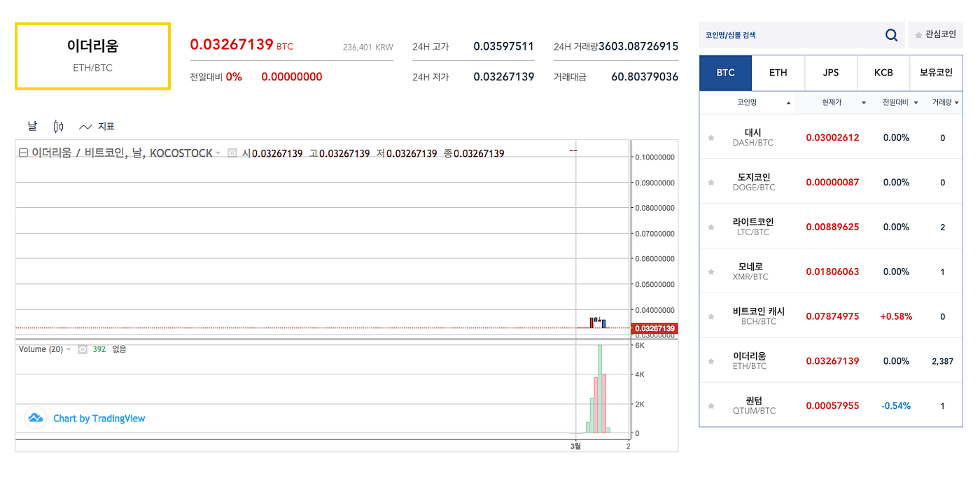Open the 관심코인 favorites list
Viewport: 980px width, 478px height.
[x=935, y=34]
